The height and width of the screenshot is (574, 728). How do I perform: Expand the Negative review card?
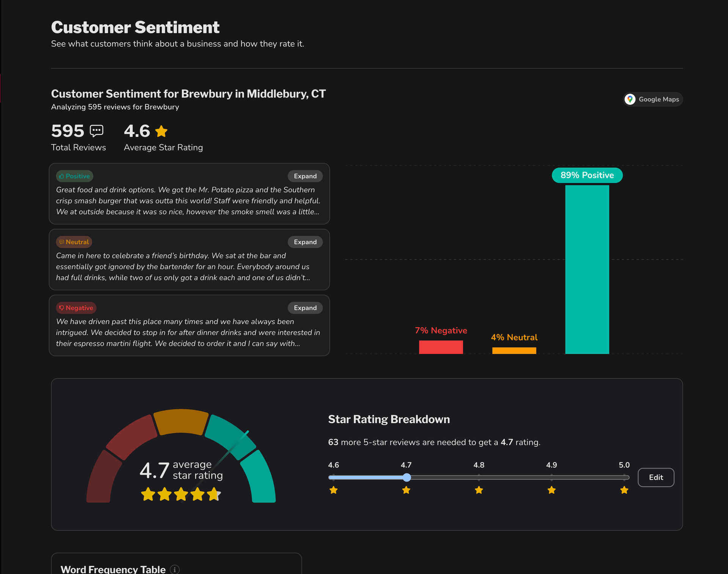click(305, 308)
